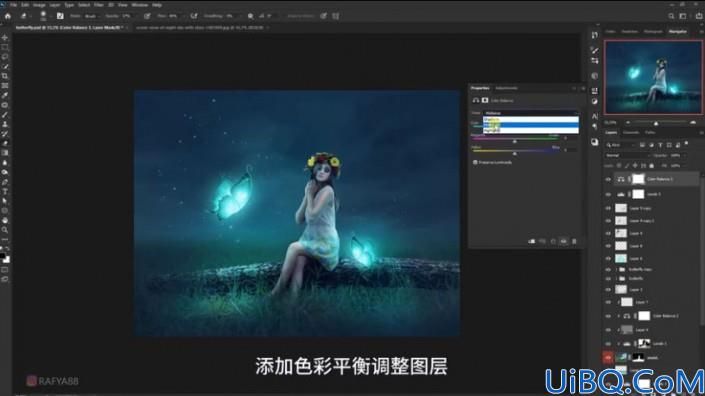This screenshot has height=396, width=705.
Task: Click the foreground/background color swatch
Action: click(x=4, y=258)
